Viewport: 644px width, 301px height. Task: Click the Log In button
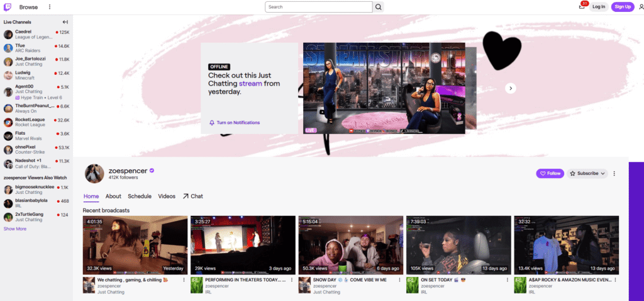599,7
